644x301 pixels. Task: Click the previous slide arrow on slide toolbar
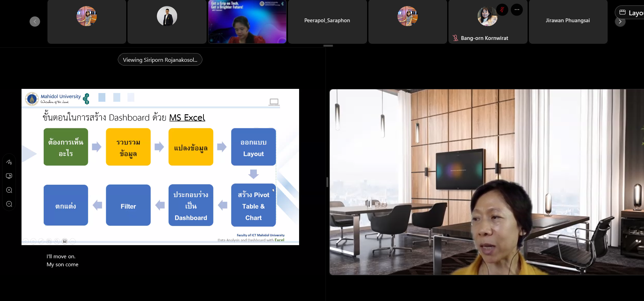[26, 241]
